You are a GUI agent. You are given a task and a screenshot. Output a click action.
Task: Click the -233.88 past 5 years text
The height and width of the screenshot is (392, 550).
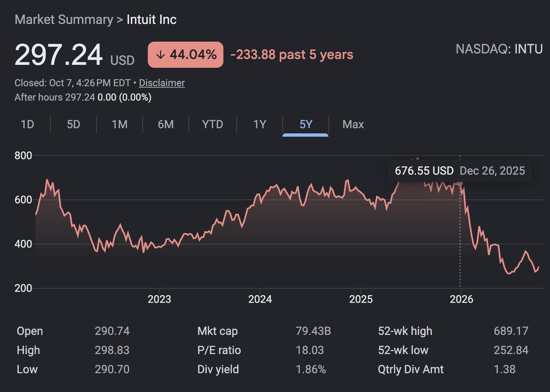[291, 55]
